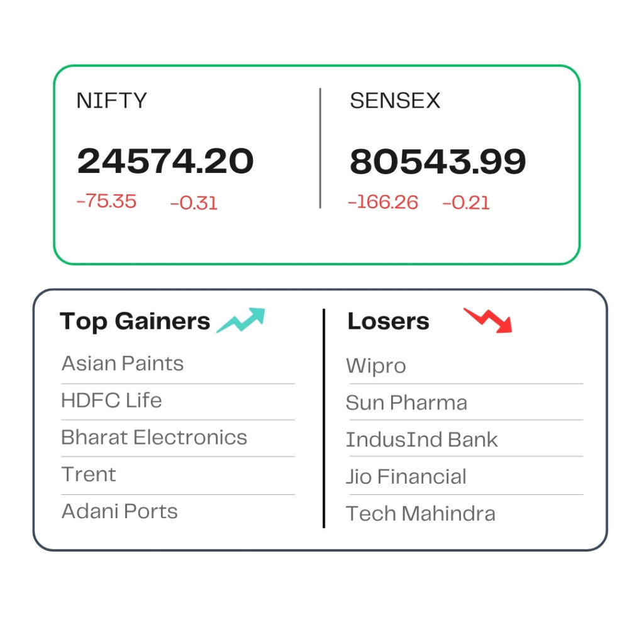Open Wipro in the Losers list
644x644 pixels.
tap(376, 365)
